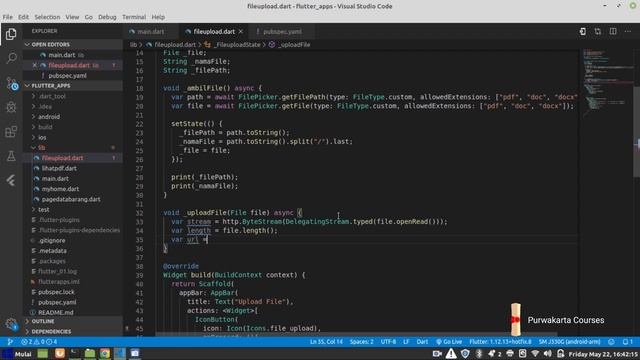
Task: Open the Wi-Fi network tray icon
Action: (x=535, y=353)
